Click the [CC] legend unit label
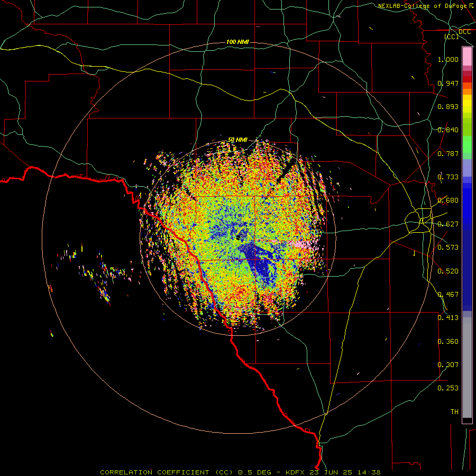This screenshot has height=476, width=476. [452, 36]
